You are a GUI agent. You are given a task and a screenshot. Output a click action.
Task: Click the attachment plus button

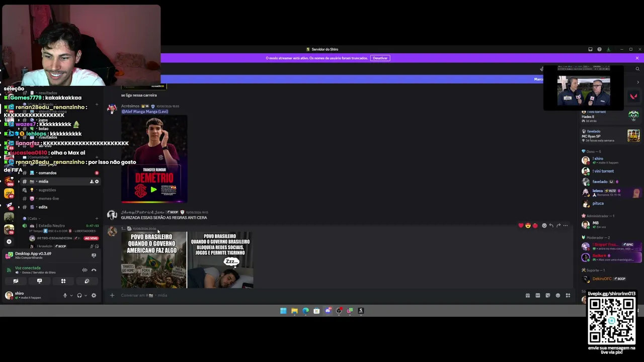coord(112,296)
